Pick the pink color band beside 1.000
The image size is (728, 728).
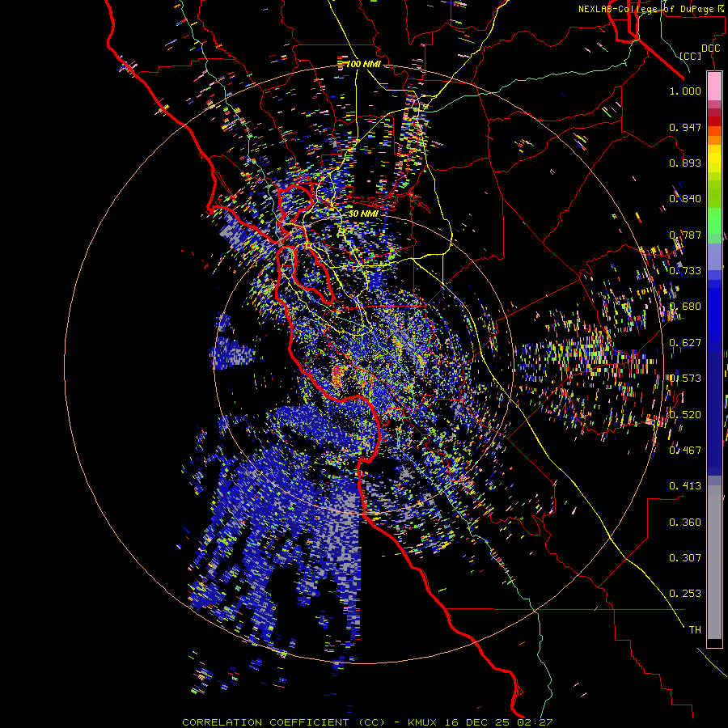[714, 87]
